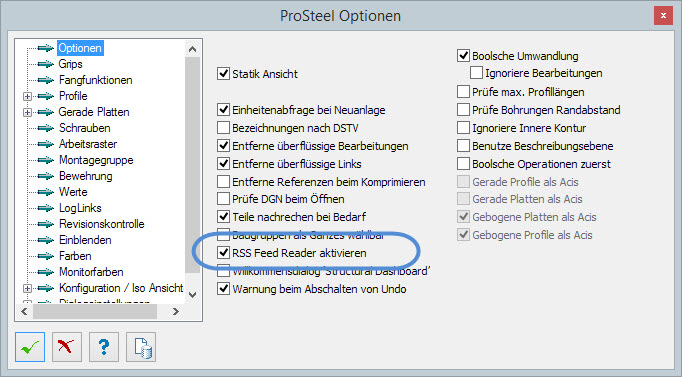This screenshot has height=377, width=682.
Task: Select Monitorfarben in the tree
Action: point(91,272)
